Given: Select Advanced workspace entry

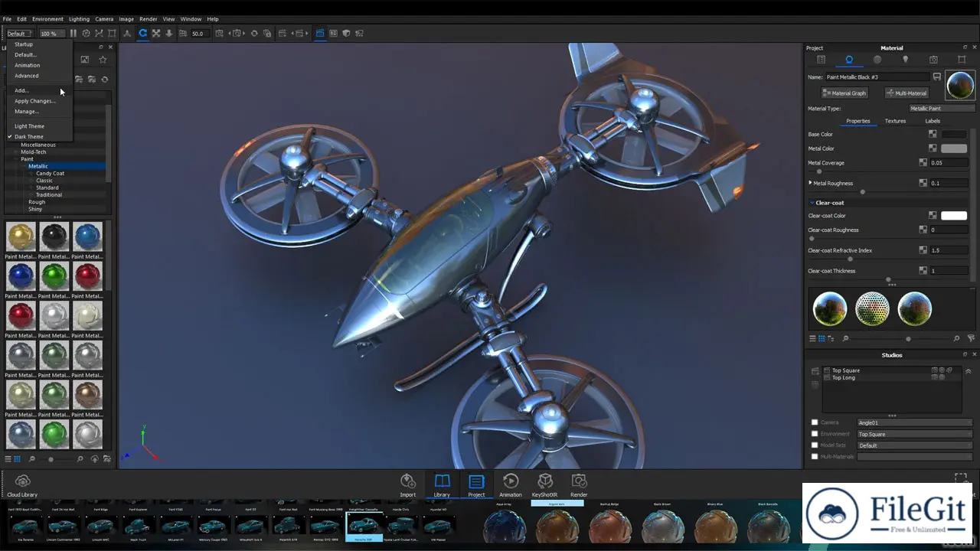Looking at the screenshot, I should 26,76.
